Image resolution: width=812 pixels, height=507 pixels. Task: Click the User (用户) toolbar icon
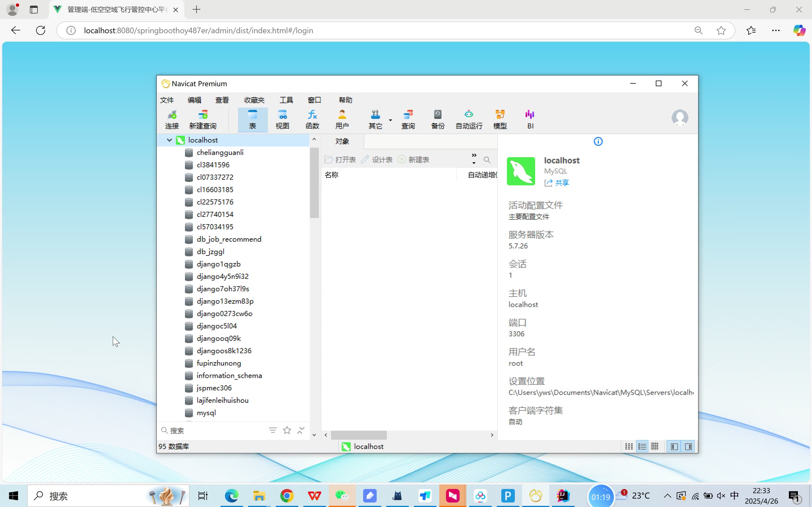(342, 119)
